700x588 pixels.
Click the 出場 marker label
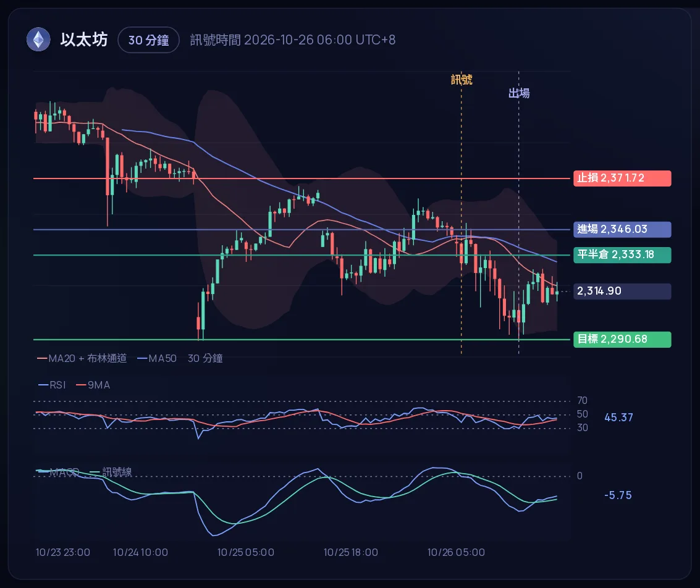[519, 93]
